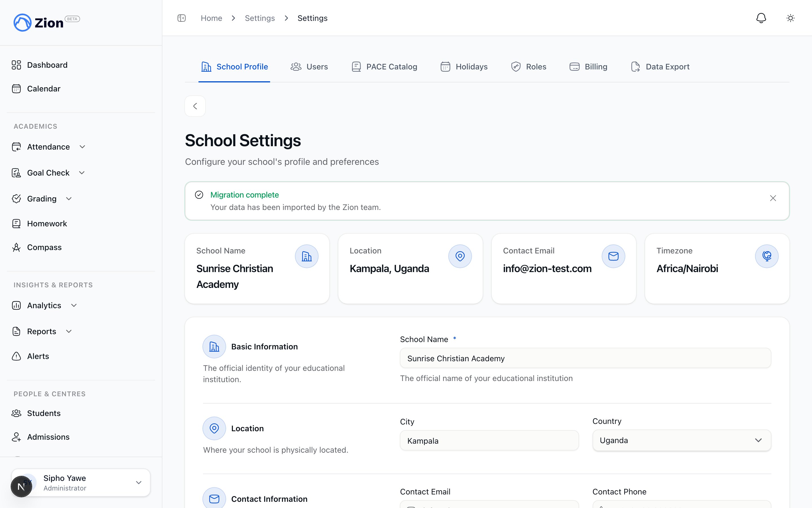
Task: Click the info@zion-test.com email card
Action: tap(564, 269)
